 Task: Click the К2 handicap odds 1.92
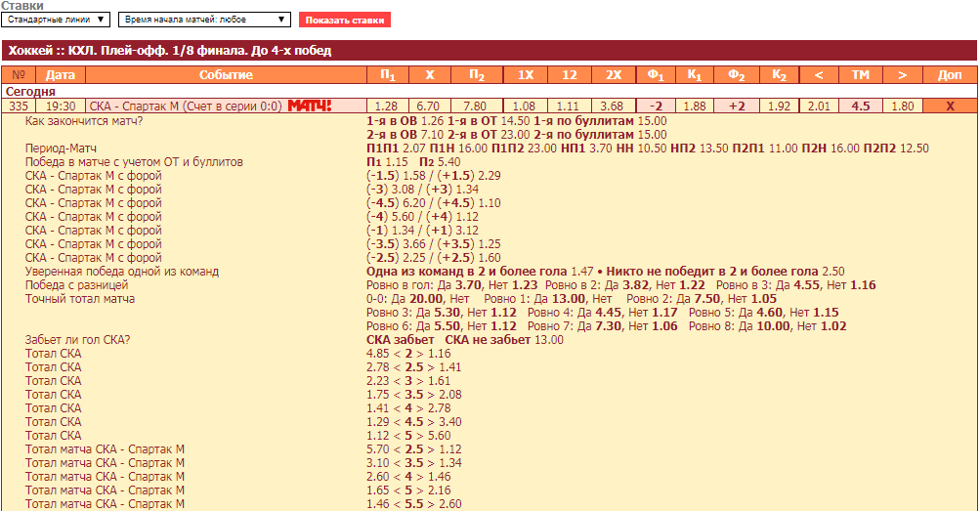(x=779, y=106)
